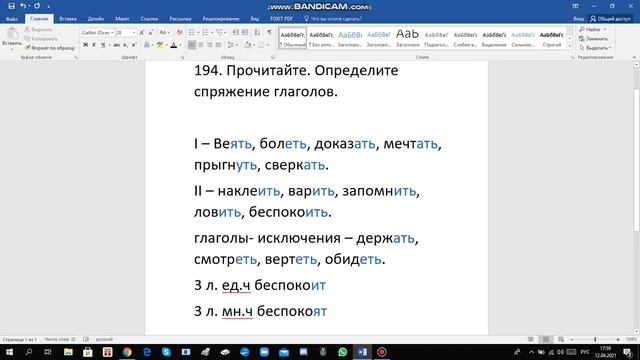Click the Копировать copy command
640x360 pixels.
(x=41, y=39)
